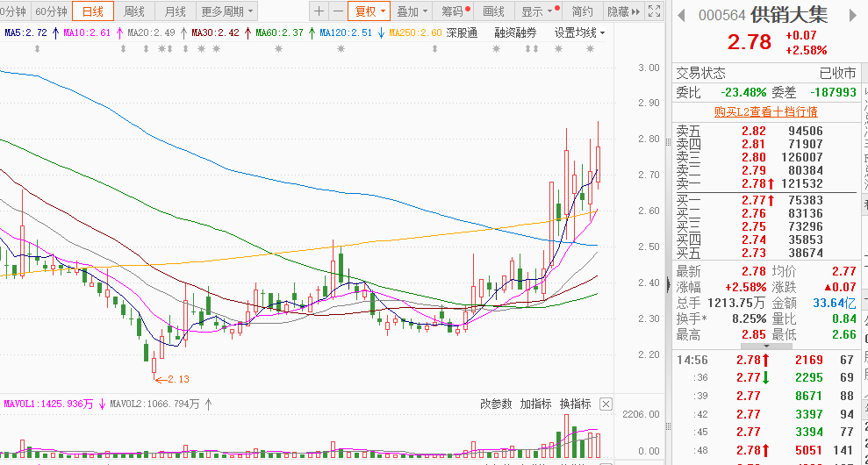Go to previous stock with left arrow
This screenshot has height=465, width=868.
point(681,15)
